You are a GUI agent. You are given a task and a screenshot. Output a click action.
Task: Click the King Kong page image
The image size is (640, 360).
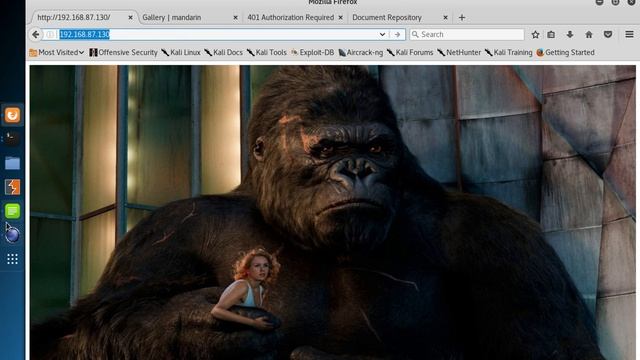tap(333, 212)
